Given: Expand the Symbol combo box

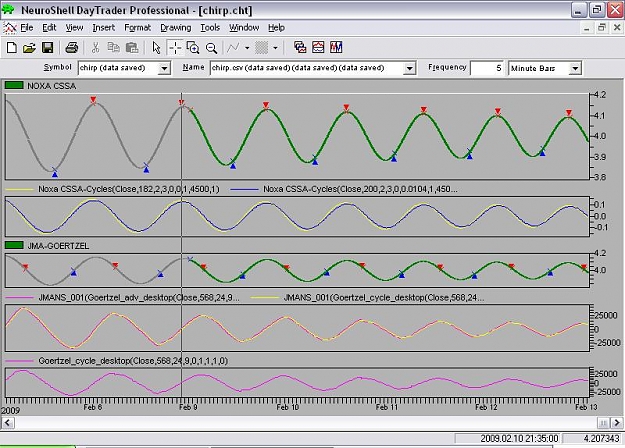Looking at the screenshot, I should 164,69.
